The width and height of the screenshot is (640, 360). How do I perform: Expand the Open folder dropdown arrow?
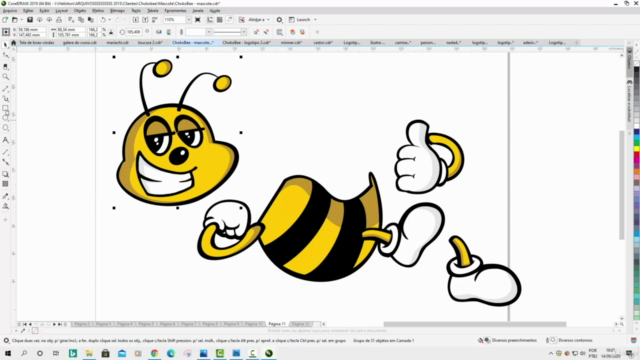click(21, 20)
